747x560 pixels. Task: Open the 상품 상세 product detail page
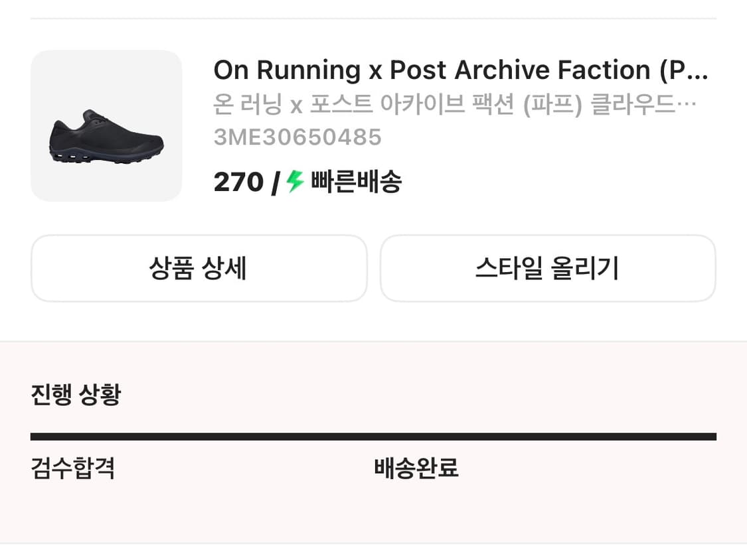[199, 268]
